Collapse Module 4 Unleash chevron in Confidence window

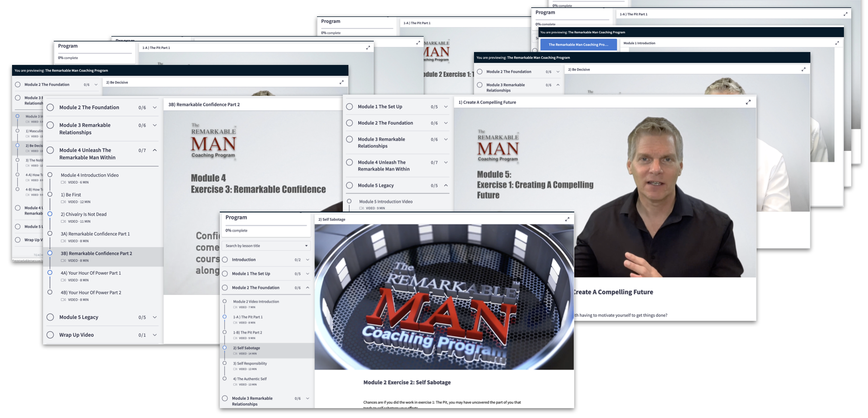pyautogui.click(x=155, y=150)
